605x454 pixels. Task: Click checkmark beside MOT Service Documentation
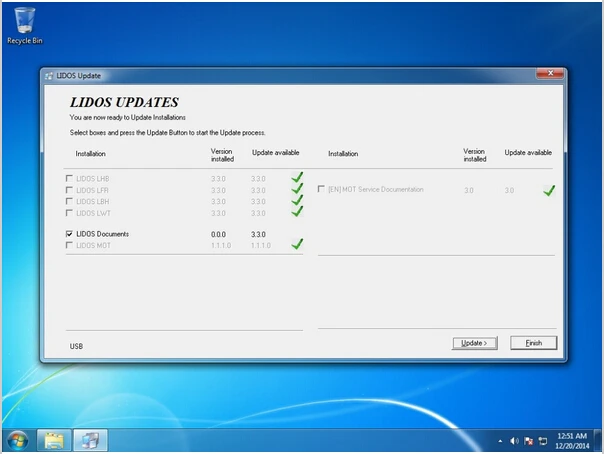coord(549,190)
